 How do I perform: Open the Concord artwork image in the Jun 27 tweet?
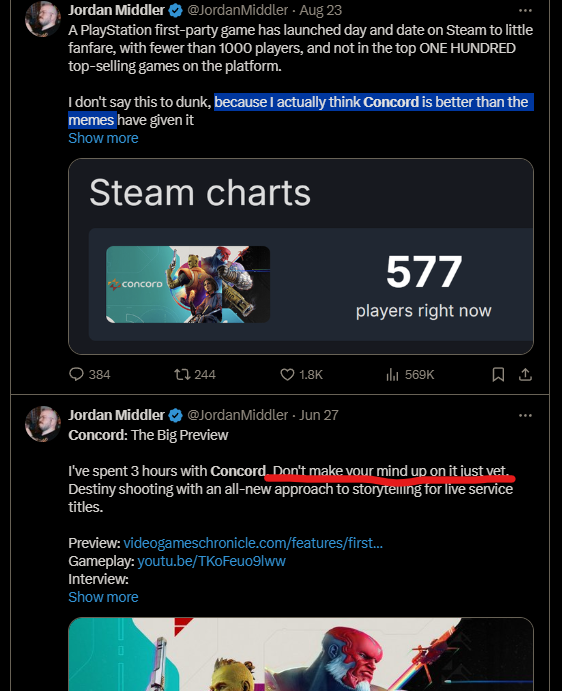301,654
